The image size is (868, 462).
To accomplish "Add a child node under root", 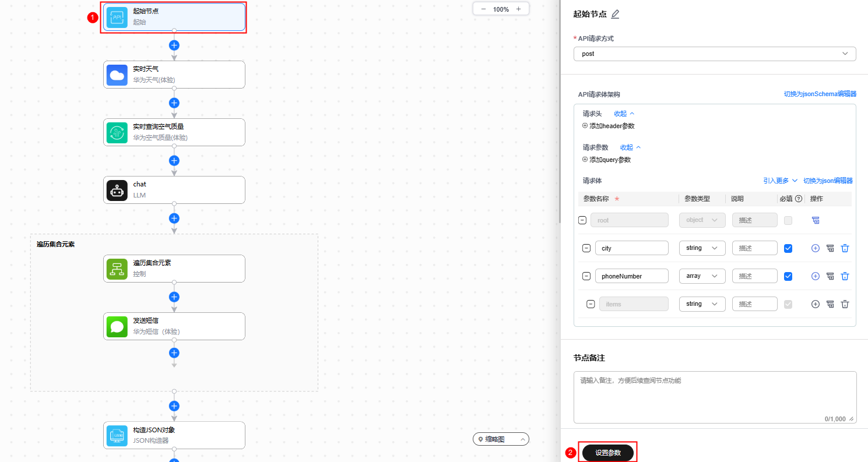I will point(816,220).
